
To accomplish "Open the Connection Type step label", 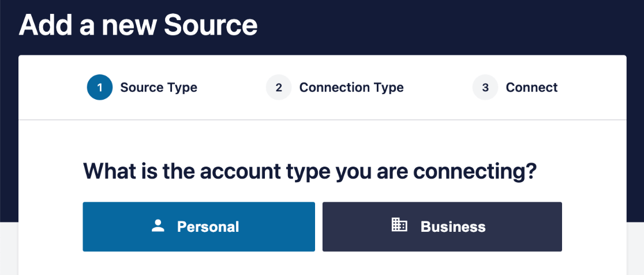I will pos(351,88).
